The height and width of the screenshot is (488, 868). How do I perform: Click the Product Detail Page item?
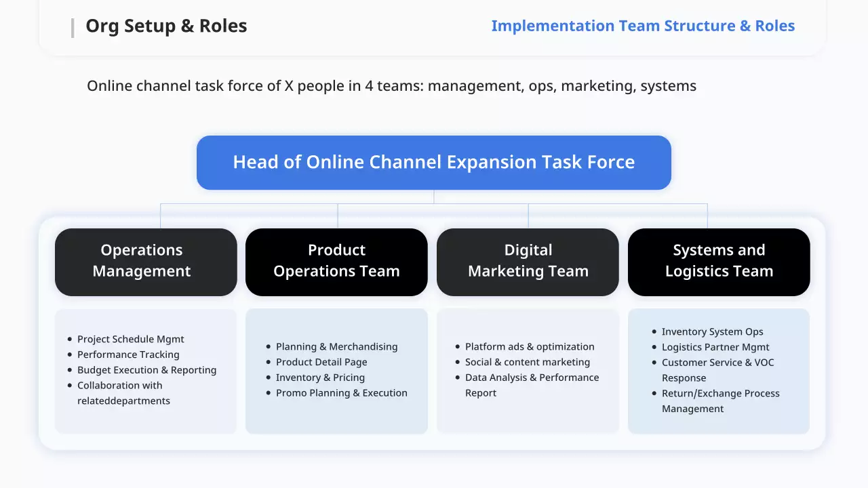[x=321, y=363]
